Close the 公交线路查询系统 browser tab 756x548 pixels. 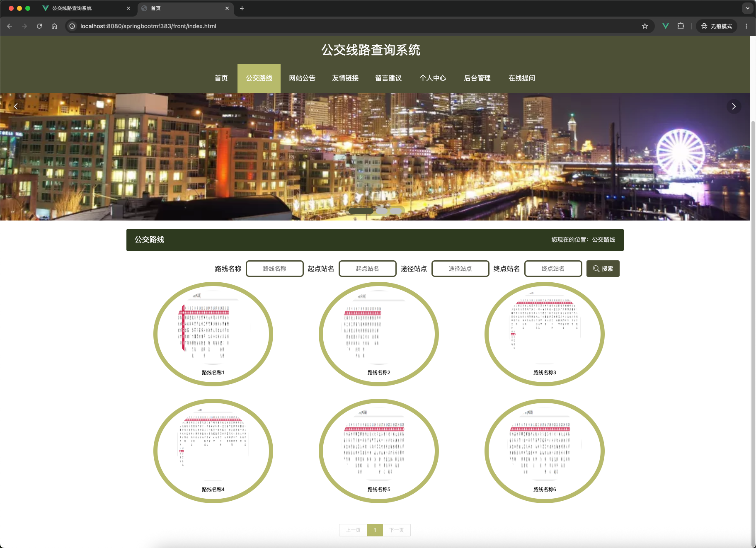pyautogui.click(x=128, y=8)
